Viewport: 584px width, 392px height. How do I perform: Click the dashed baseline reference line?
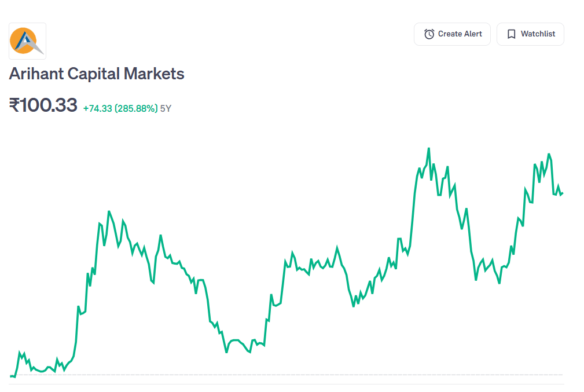(x=289, y=375)
